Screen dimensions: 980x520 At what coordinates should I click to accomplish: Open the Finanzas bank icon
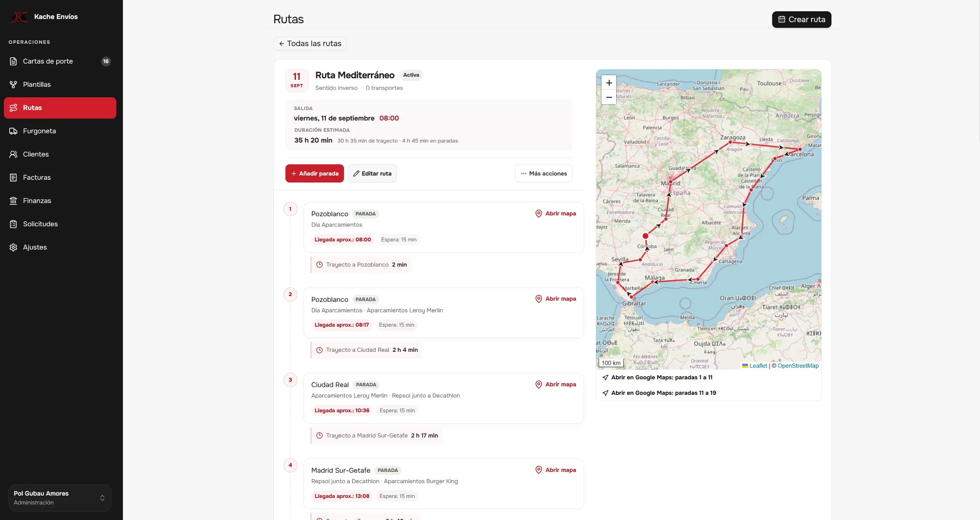(x=13, y=201)
